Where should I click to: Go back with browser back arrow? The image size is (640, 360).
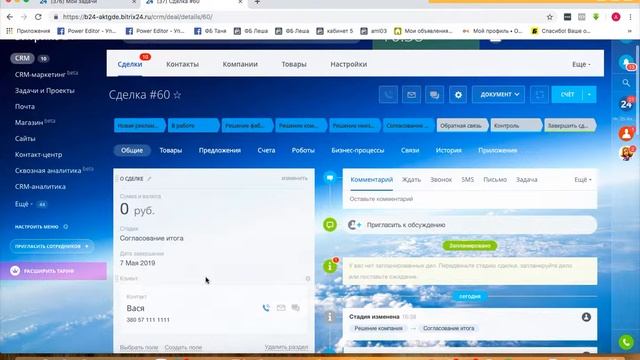click(x=10, y=17)
